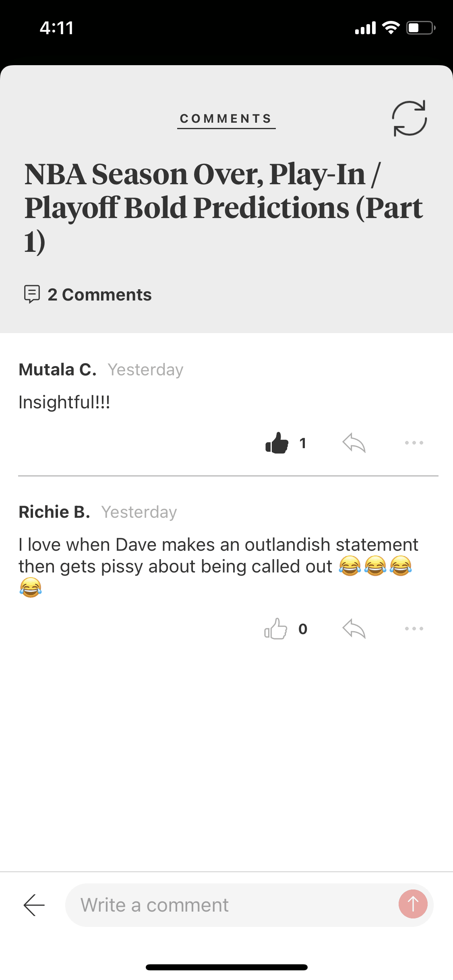Tap the 2 Comments speech bubble icon
Image resolution: width=453 pixels, height=980 pixels.
32,294
